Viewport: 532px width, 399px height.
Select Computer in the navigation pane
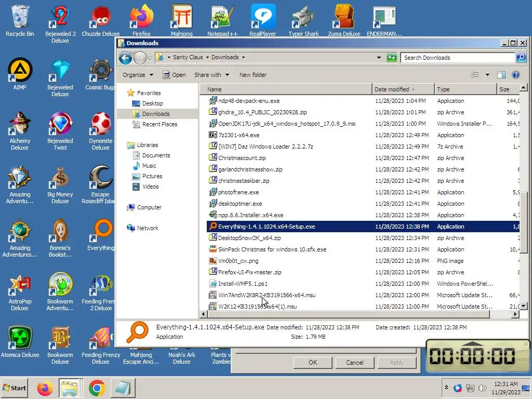[x=149, y=207]
